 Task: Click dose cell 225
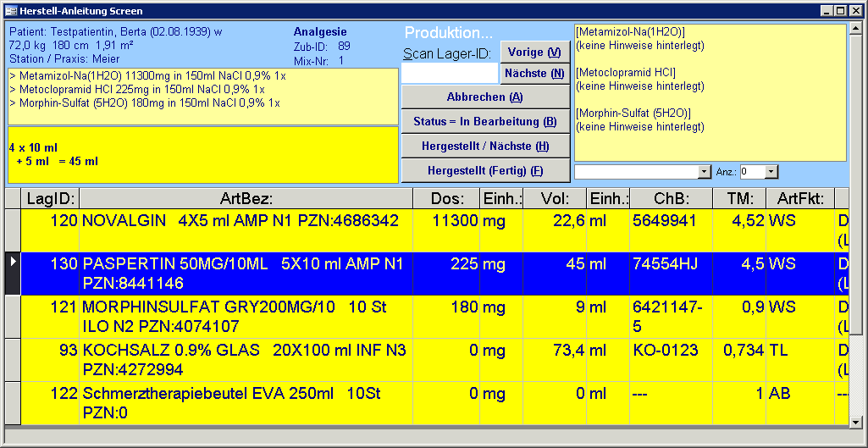[x=447, y=274]
